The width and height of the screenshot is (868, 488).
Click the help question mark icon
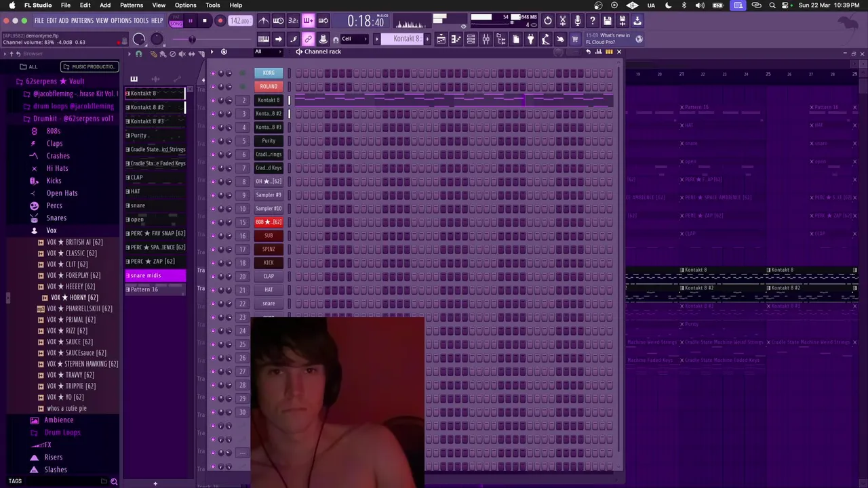(x=593, y=20)
